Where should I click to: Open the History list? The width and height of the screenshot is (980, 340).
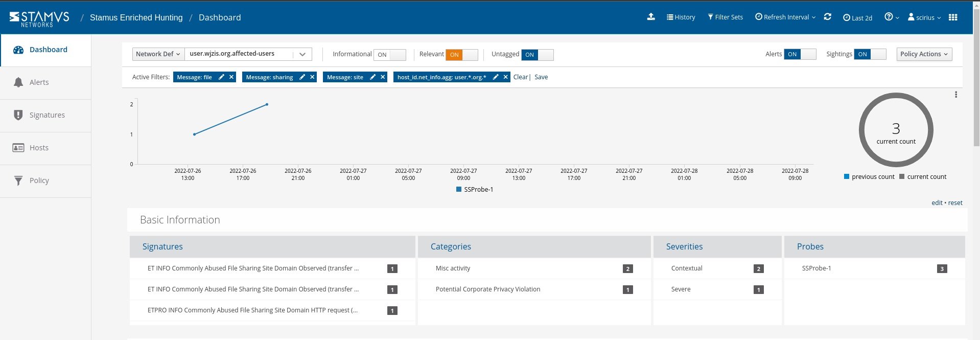(x=681, y=17)
